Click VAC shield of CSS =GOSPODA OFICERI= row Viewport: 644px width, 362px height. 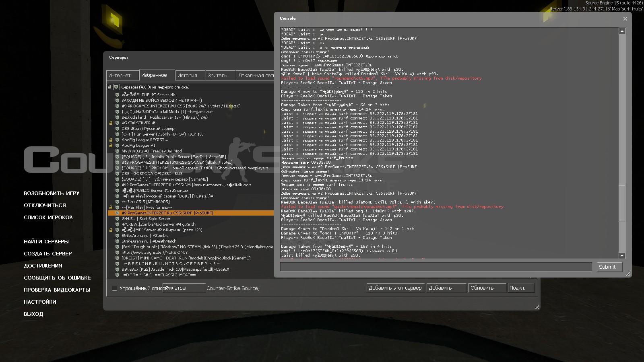click(117, 174)
